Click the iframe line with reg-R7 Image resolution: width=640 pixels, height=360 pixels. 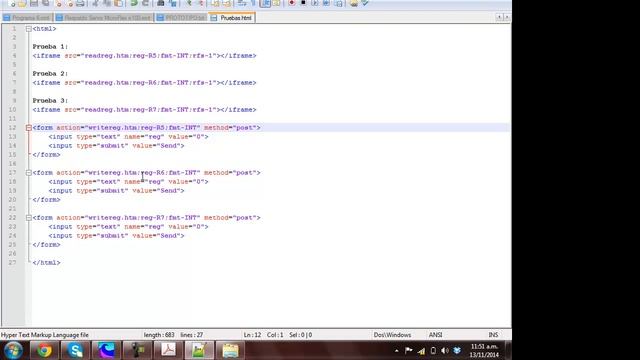pyautogui.click(x=144, y=109)
